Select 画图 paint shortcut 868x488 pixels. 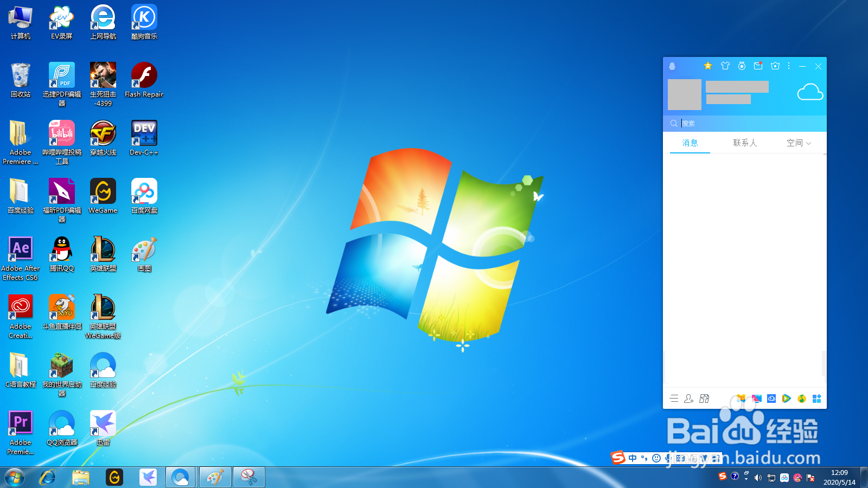tap(144, 254)
